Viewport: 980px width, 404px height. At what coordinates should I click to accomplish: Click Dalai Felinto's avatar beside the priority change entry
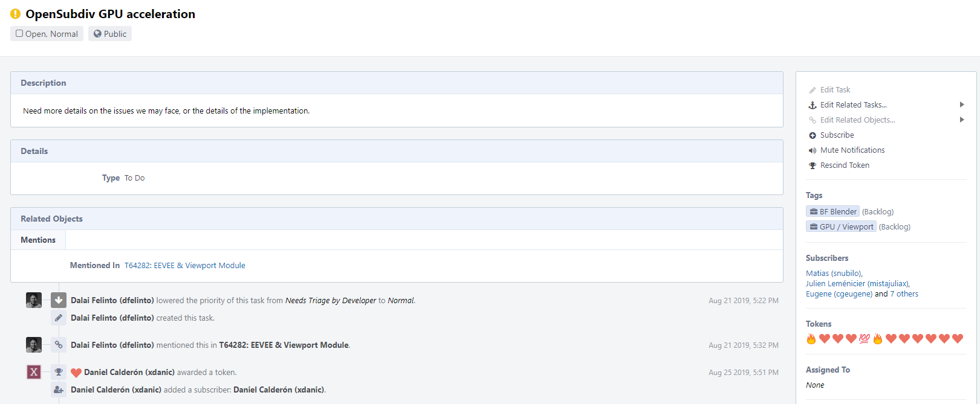34,300
